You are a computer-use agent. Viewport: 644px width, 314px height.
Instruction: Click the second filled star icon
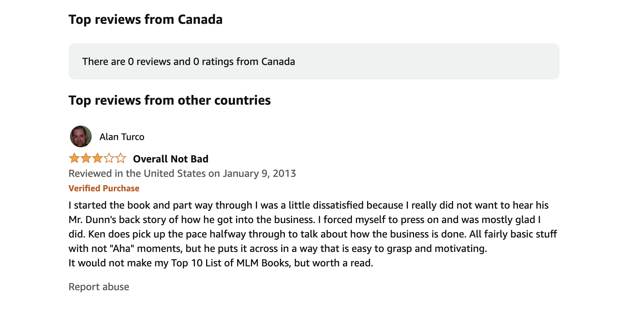point(86,158)
